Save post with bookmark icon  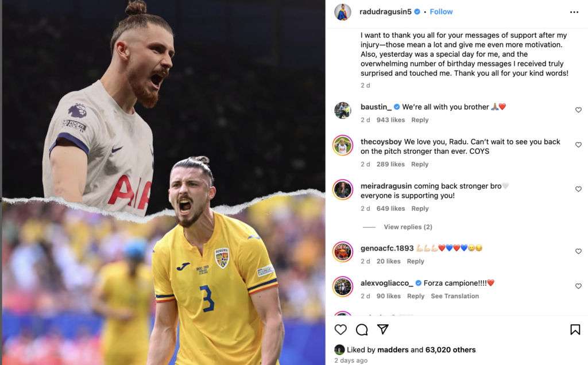[575, 329]
